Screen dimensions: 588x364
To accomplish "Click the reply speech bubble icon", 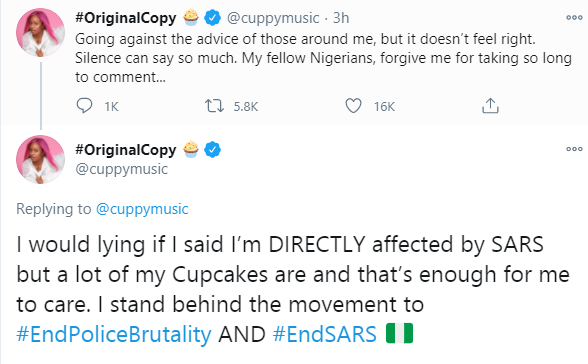I will [84, 106].
